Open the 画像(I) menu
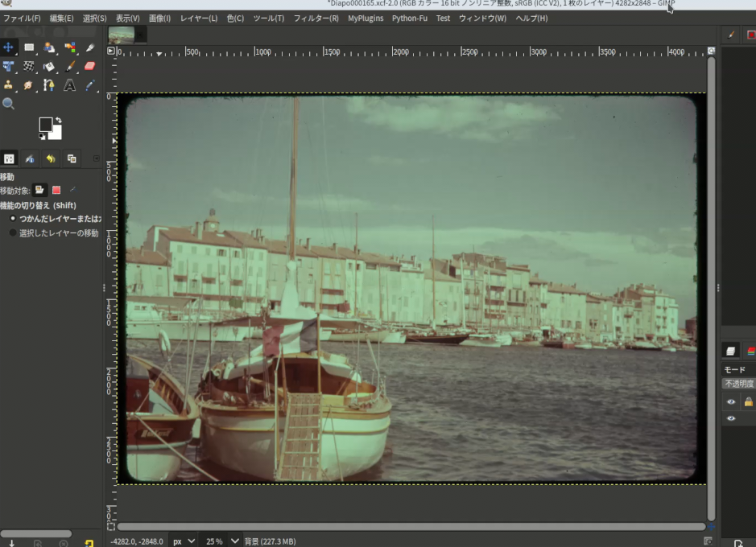The width and height of the screenshot is (756, 547). click(x=159, y=19)
